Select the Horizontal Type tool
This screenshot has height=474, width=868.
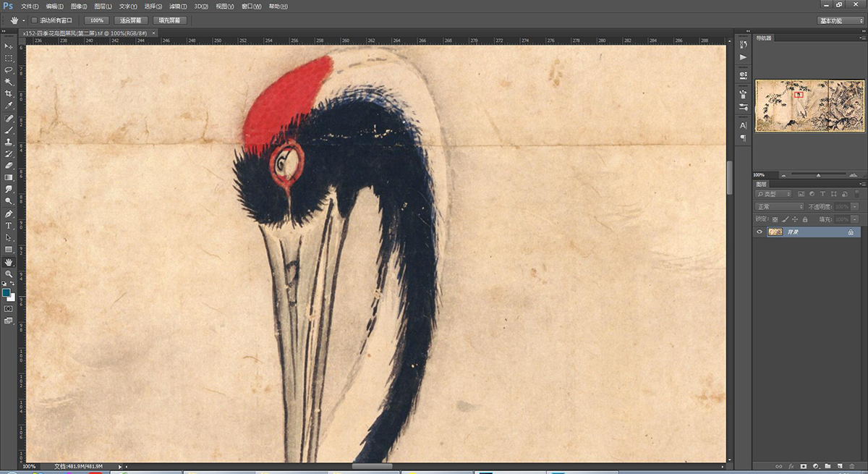pos(9,226)
